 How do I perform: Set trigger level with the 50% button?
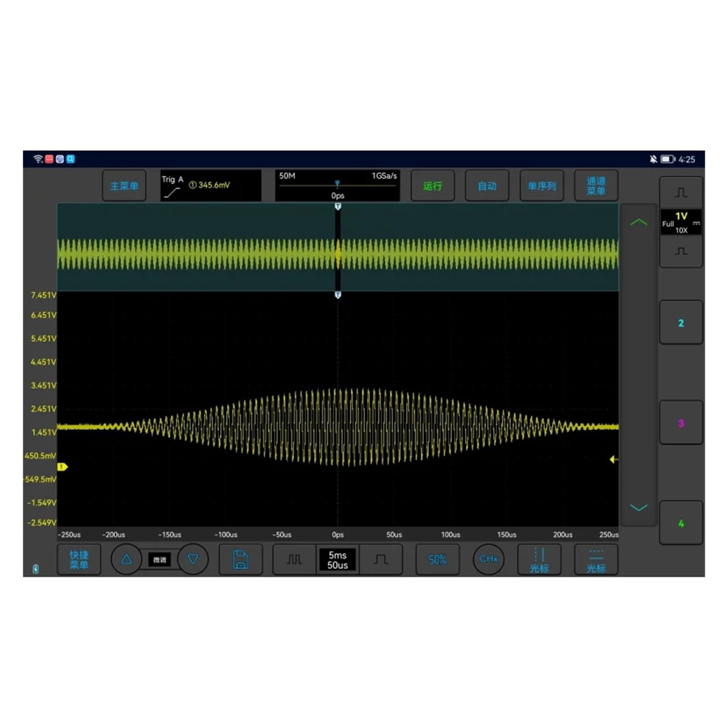438,560
